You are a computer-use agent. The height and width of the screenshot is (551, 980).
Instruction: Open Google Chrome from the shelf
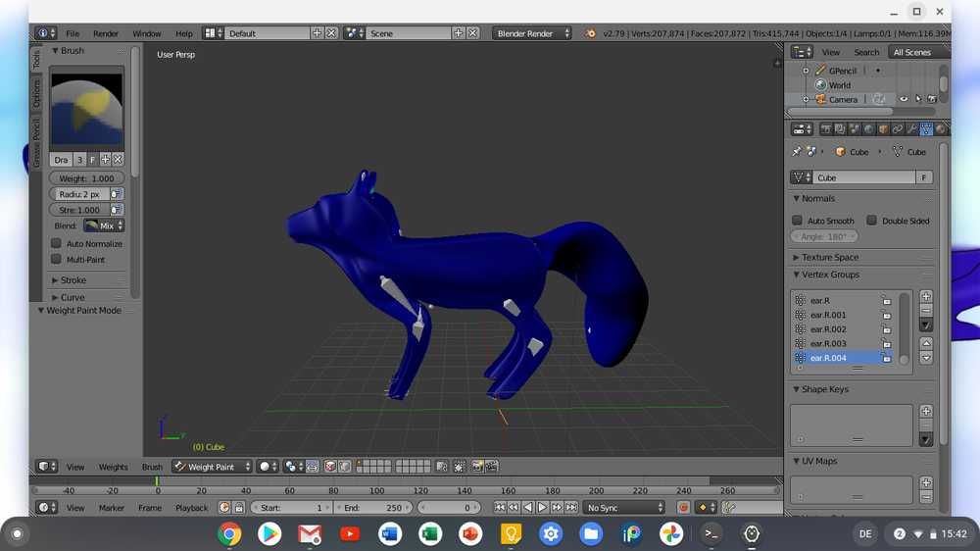229,534
